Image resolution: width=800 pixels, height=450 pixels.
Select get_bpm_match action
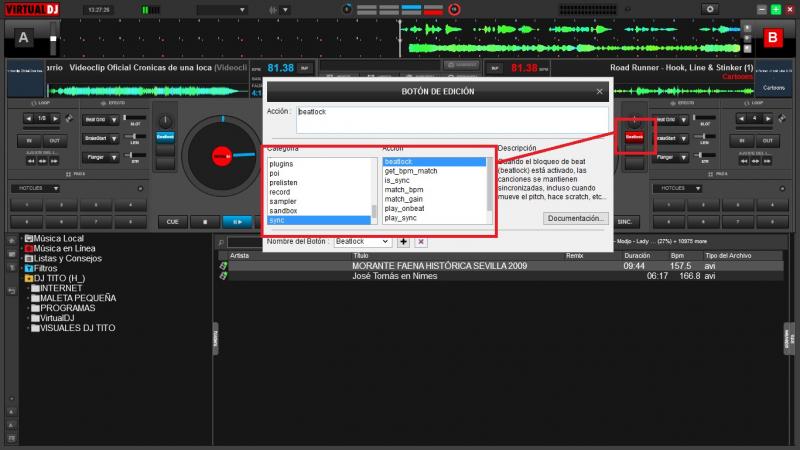click(x=411, y=171)
